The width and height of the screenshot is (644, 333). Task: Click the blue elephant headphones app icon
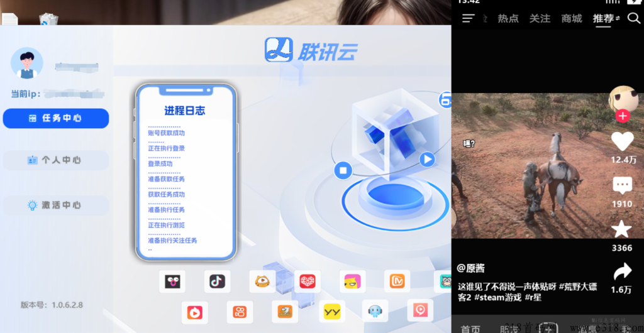375,311
